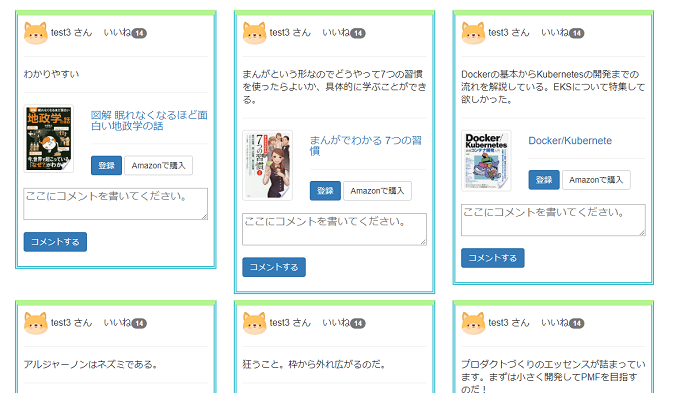
Task: Submit with コメントする on the 7つの習慣 card
Action: [x=274, y=267]
